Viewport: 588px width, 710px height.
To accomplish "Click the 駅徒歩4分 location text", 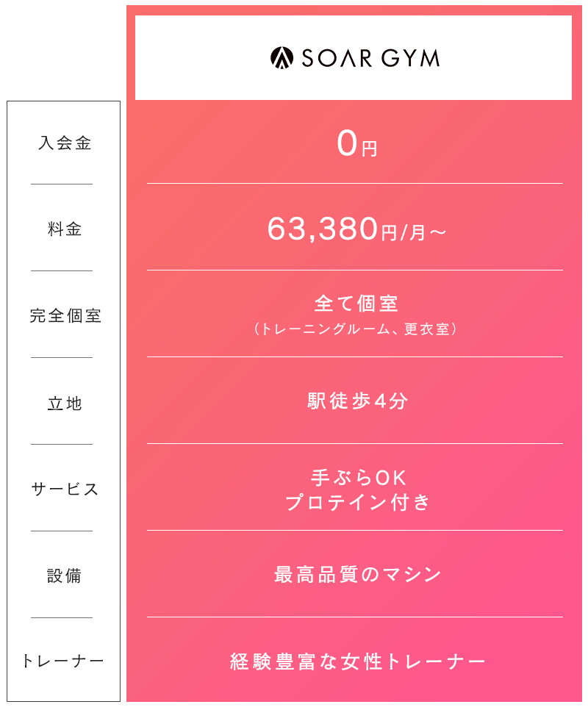I will (358, 401).
